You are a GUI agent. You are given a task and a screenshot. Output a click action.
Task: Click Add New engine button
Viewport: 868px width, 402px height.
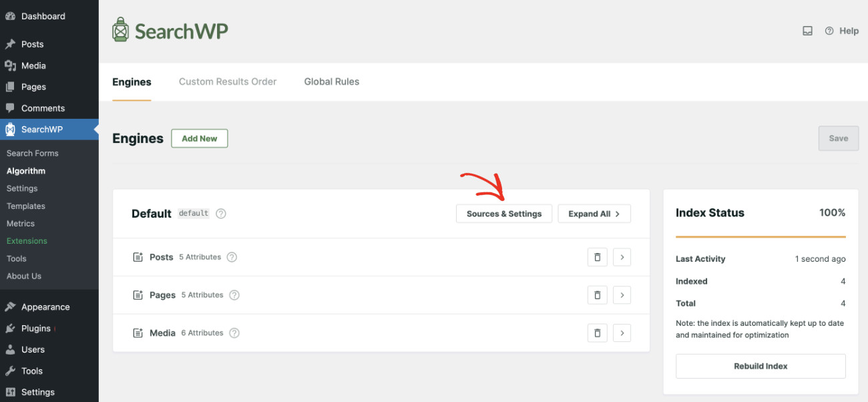click(200, 138)
